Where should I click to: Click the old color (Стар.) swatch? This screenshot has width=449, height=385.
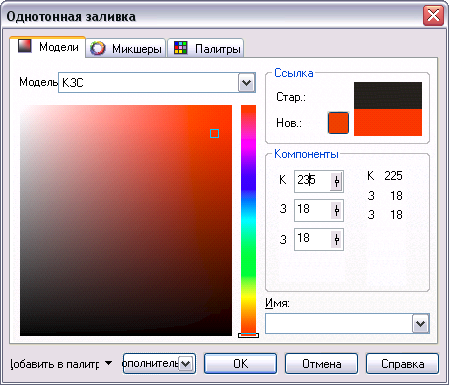[x=388, y=95]
